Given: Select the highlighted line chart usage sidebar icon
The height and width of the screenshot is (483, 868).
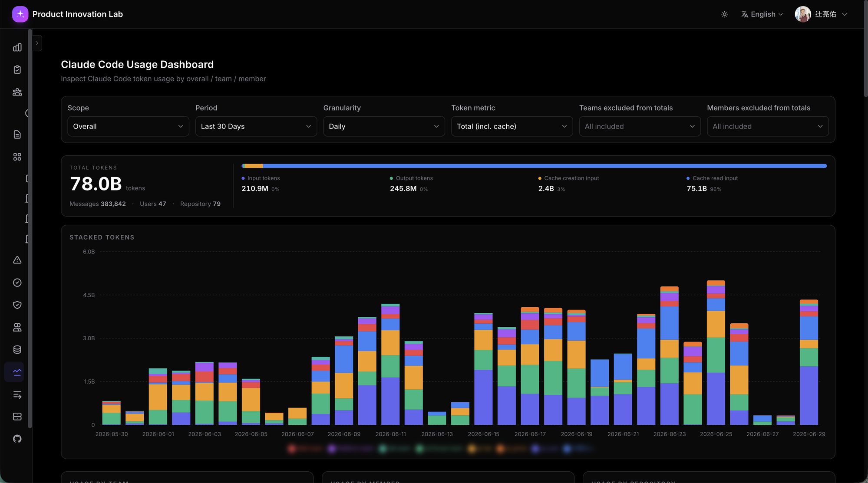Looking at the screenshot, I should (17, 372).
